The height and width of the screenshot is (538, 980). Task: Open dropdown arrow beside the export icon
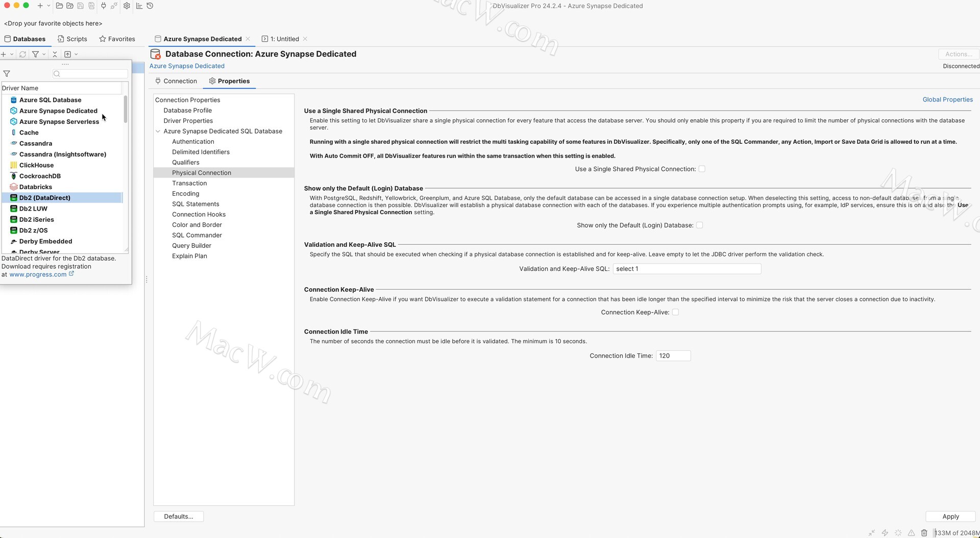tap(76, 54)
